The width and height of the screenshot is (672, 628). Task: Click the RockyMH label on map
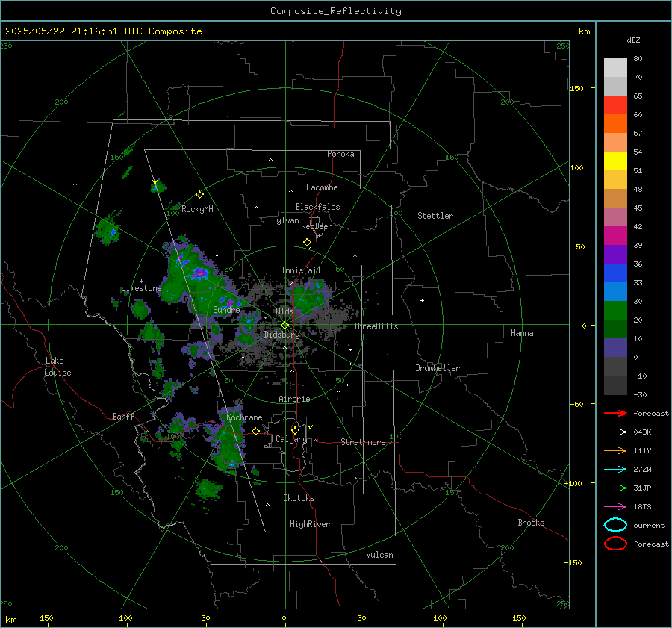197,209
